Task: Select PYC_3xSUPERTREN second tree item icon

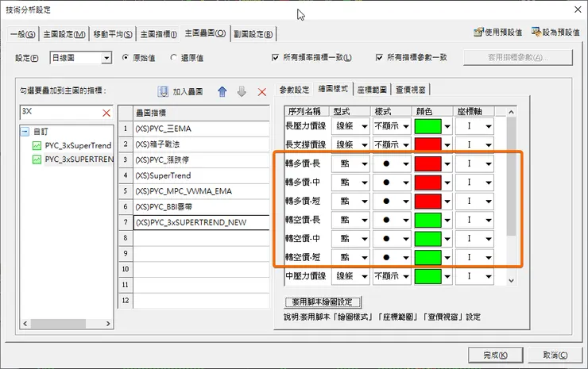Action: coord(37,160)
